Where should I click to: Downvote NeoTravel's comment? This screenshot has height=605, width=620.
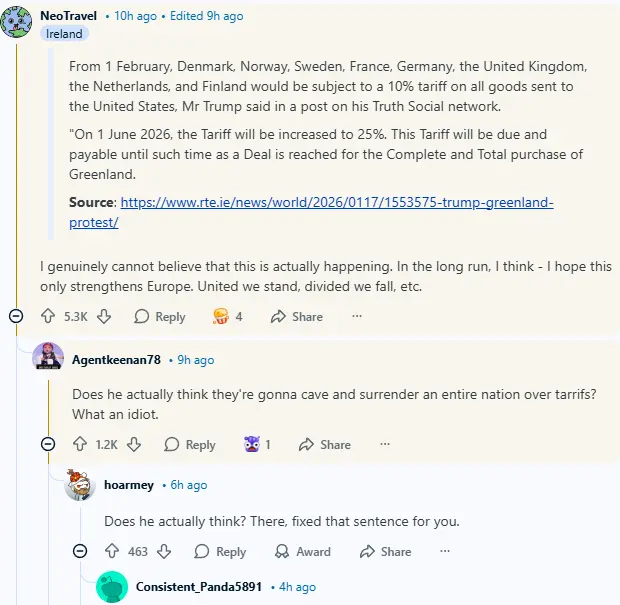tap(104, 316)
